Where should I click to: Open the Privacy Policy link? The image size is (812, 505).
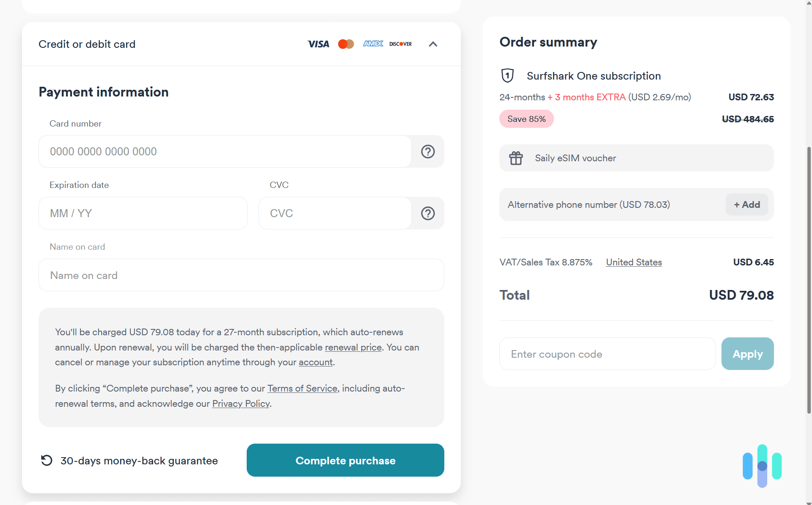click(x=241, y=403)
